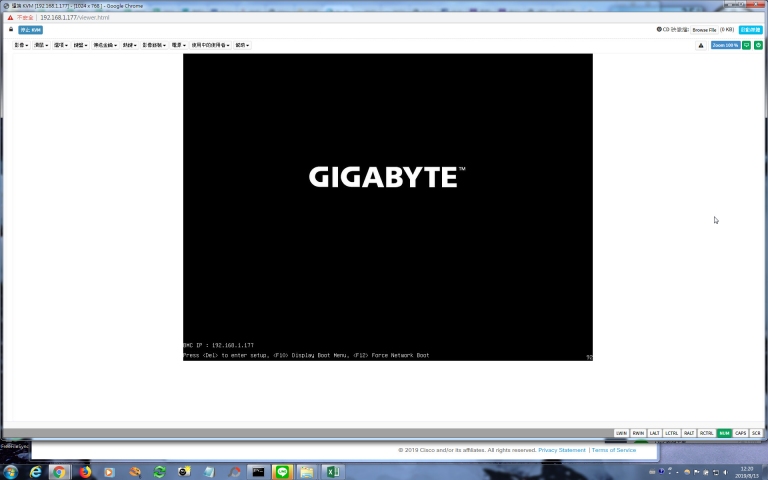Image resolution: width=768 pixels, height=480 pixels.
Task: Click the volume speaker tray icon
Action: [725, 472]
